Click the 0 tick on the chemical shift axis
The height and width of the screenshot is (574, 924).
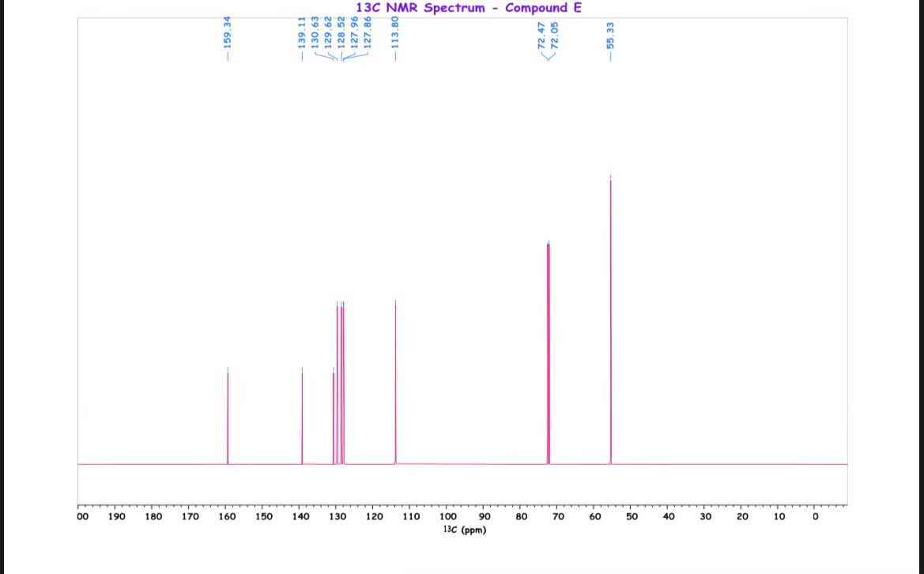[816, 516]
